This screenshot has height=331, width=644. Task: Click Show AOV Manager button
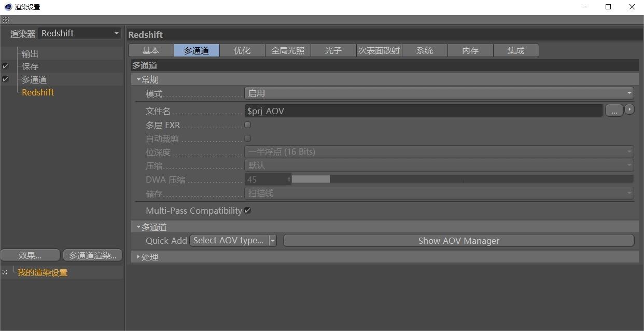pyautogui.click(x=459, y=241)
